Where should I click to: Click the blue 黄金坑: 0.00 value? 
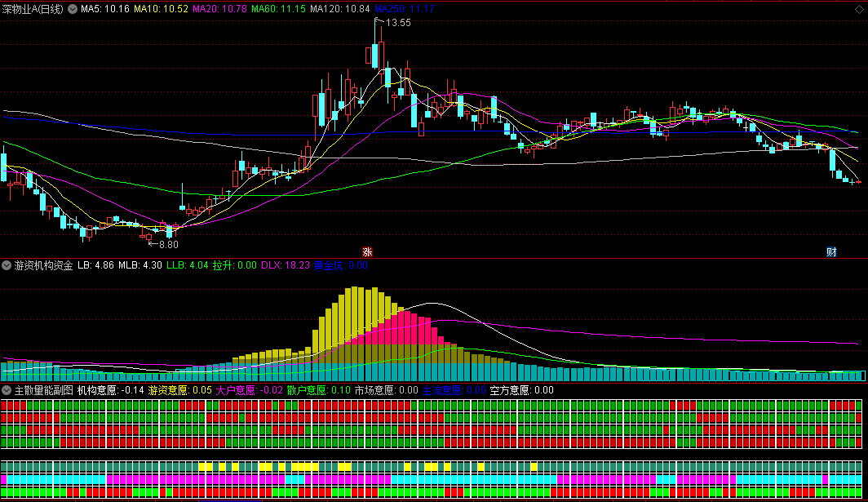pyautogui.click(x=341, y=265)
